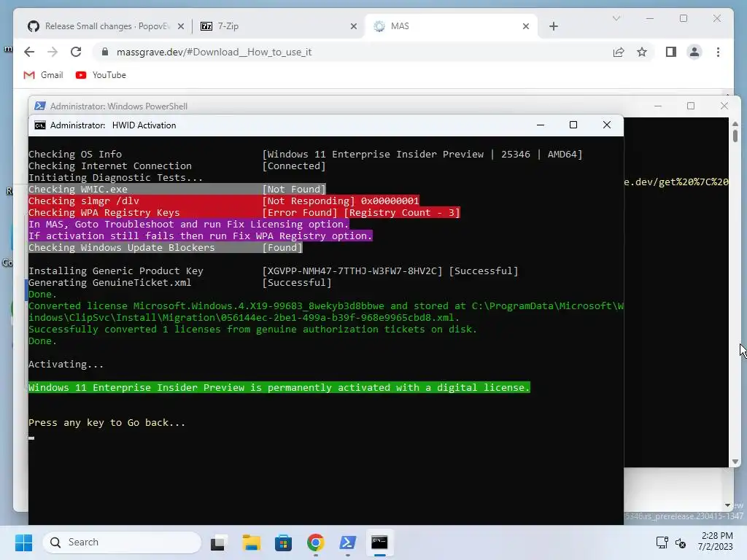Select the MAS tab
The image size is (747, 560).
[x=451, y=26]
